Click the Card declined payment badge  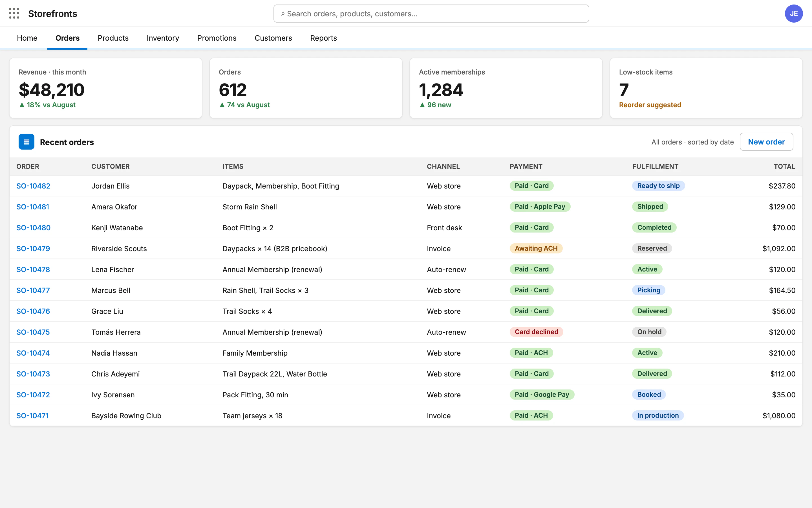tap(536, 332)
